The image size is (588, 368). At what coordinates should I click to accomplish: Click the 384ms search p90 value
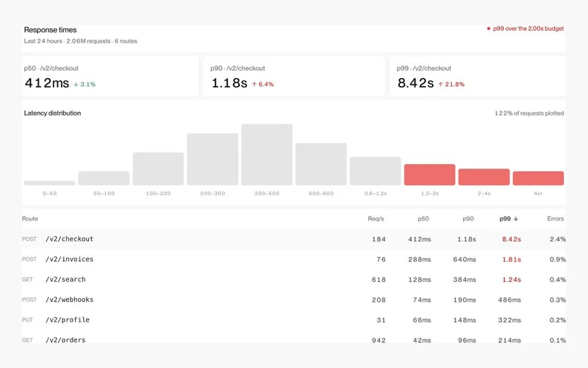click(x=465, y=280)
